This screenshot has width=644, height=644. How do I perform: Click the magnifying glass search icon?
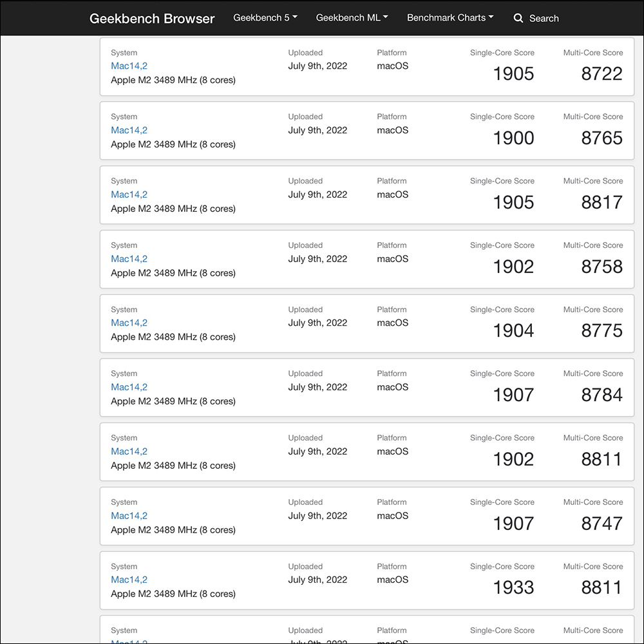[x=518, y=19]
